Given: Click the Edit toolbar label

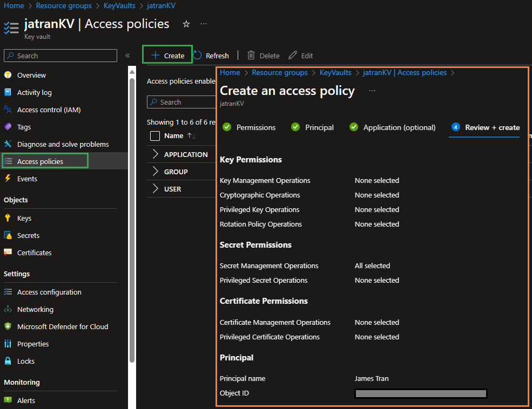Looking at the screenshot, I should pos(307,56).
